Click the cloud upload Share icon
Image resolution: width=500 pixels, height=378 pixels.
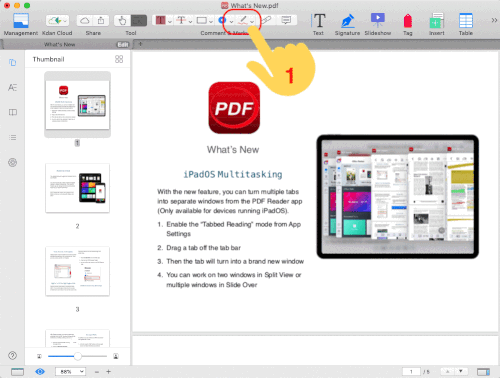click(85, 21)
